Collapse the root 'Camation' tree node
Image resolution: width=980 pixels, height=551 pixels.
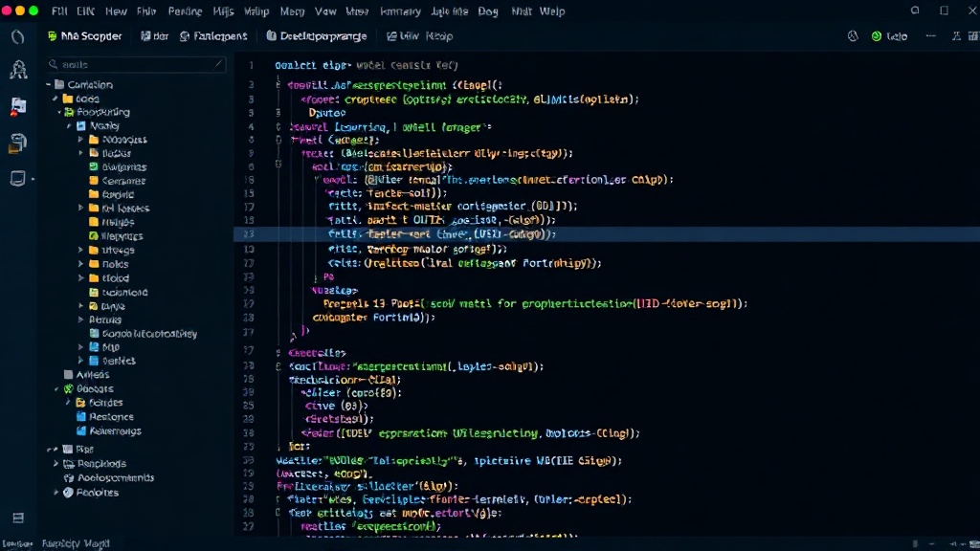pos(49,84)
